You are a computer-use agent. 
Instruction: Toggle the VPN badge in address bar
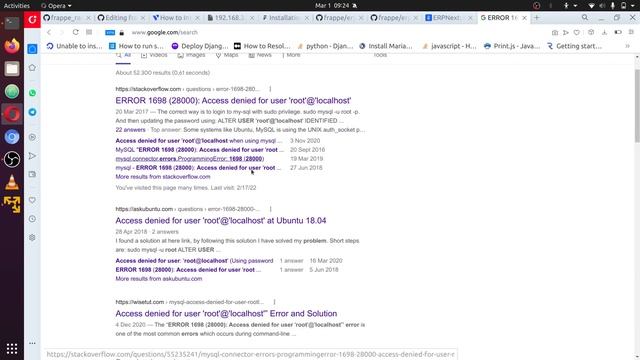tap(110, 33)
